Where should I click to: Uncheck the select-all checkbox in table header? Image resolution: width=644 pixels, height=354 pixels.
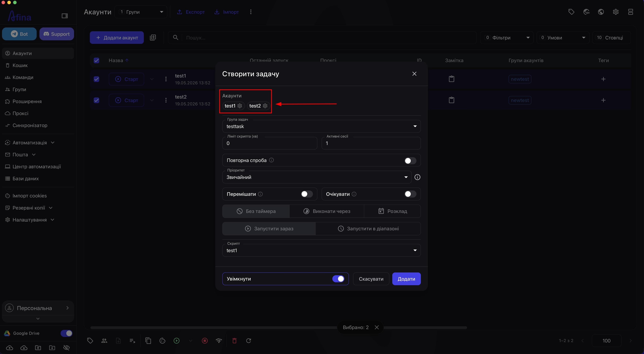96,60
